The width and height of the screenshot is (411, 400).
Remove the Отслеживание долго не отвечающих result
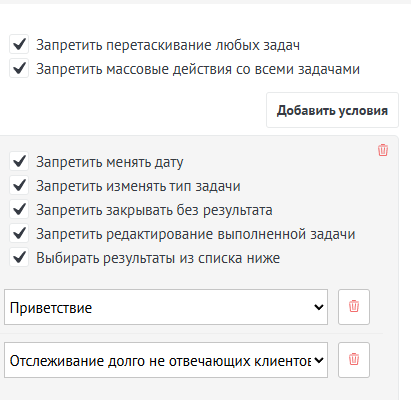354,360
